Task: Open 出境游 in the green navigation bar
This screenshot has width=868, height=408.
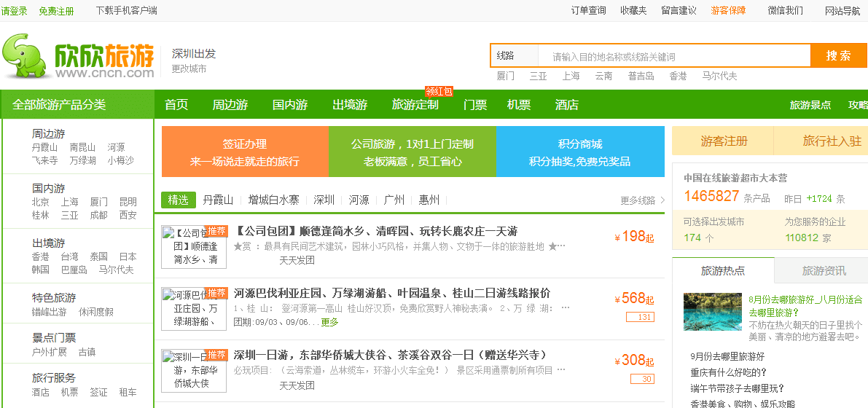Action: click(x=350, y=105)
